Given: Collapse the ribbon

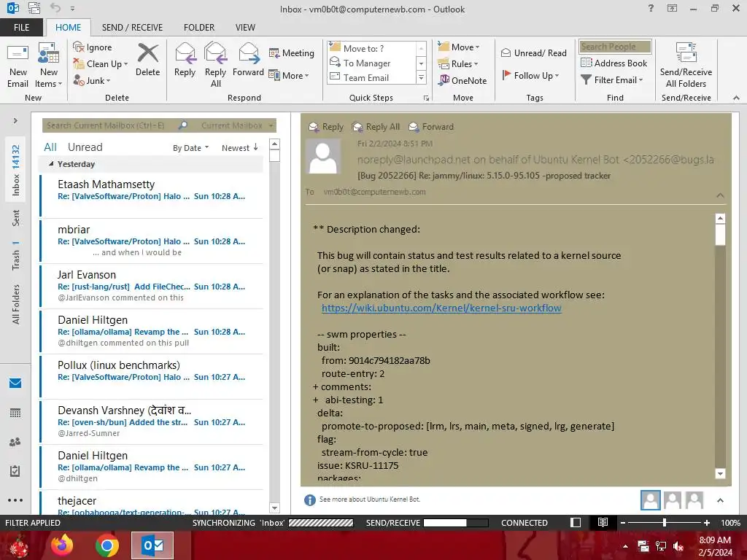Looking at the screenshot, I should [x=736, y=98].
